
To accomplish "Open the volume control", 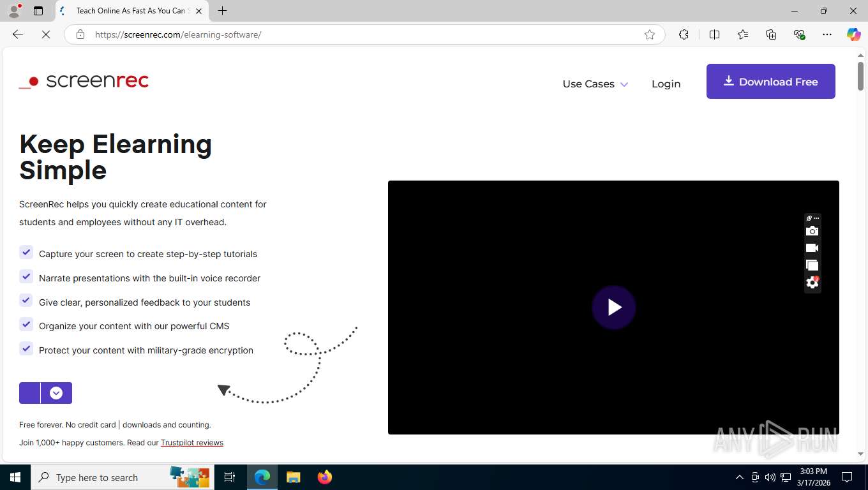I will 770,477.
